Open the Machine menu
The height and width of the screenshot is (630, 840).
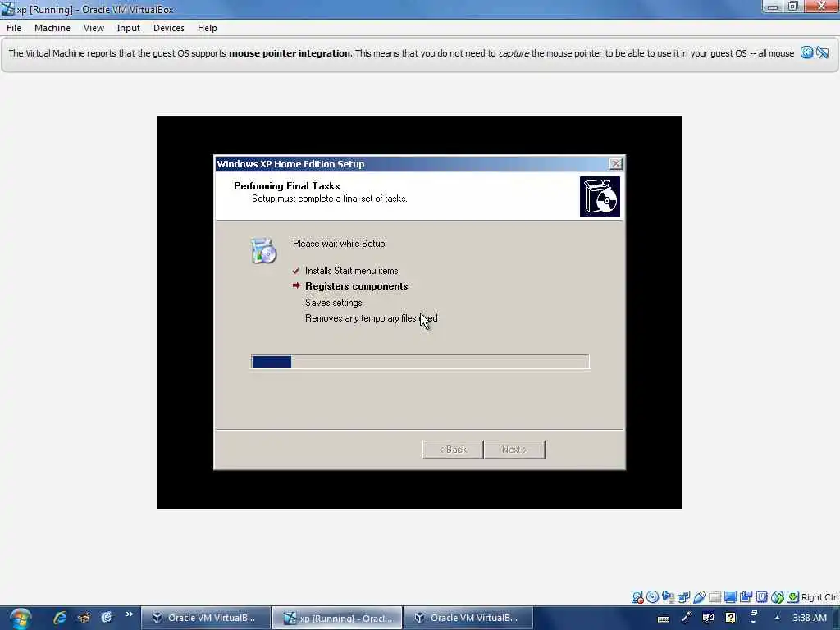[x=52, y=28]
